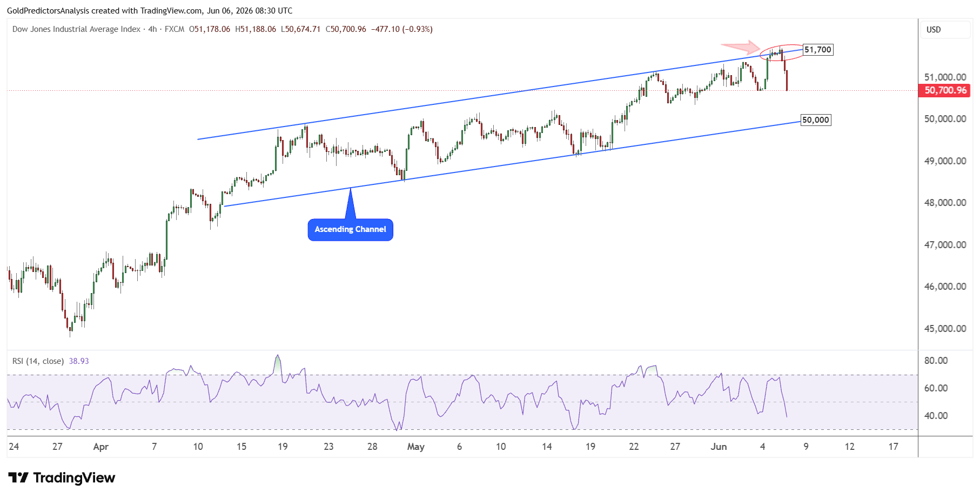
Task: Click the 4h timeframe label
Action: tap(152, 29)
